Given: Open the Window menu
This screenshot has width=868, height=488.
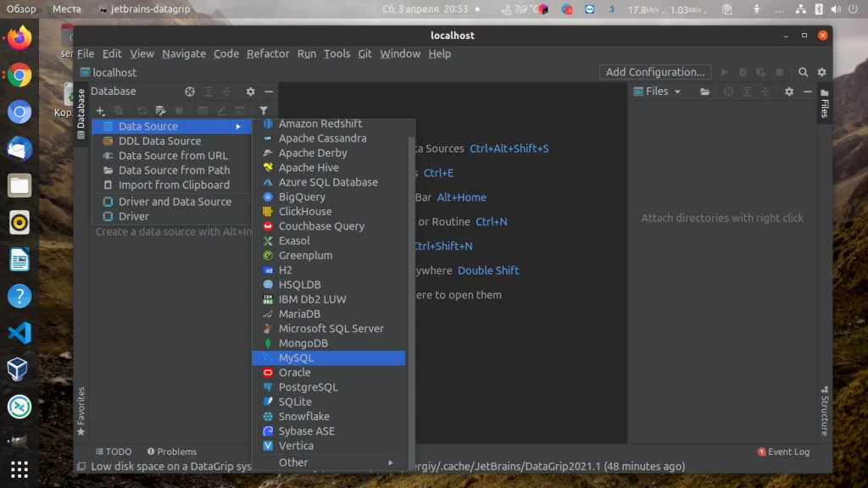Looking at the screenshot, I should (399, 53).
